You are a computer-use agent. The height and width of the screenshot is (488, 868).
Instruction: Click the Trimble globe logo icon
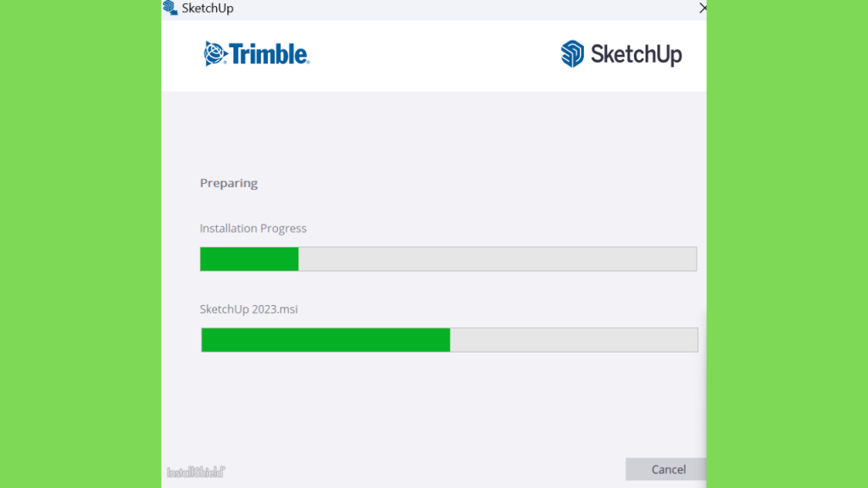215,53
